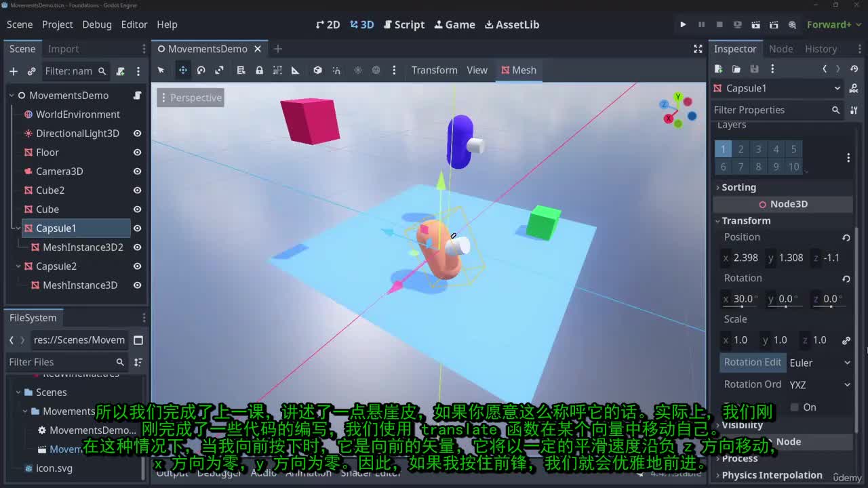Open the AssetLib workspace
Viewport: 868px width, 488px height.
coord(512,24)
